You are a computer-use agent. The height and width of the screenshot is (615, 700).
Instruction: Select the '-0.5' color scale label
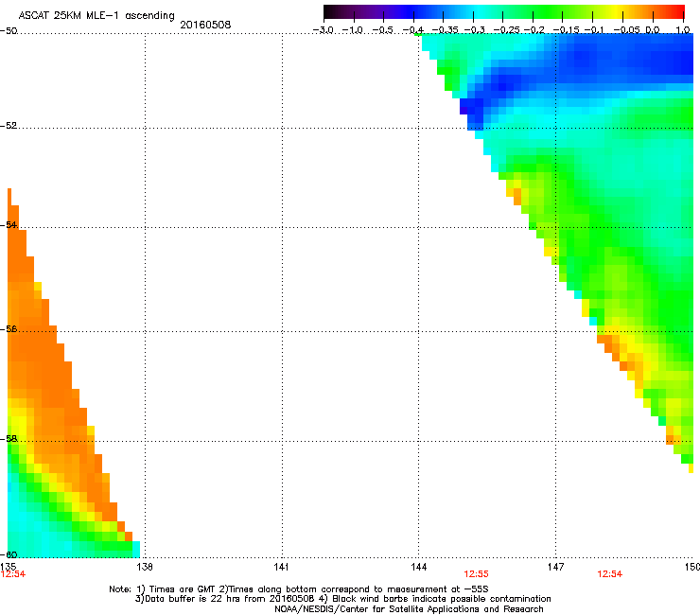[383, 30]
